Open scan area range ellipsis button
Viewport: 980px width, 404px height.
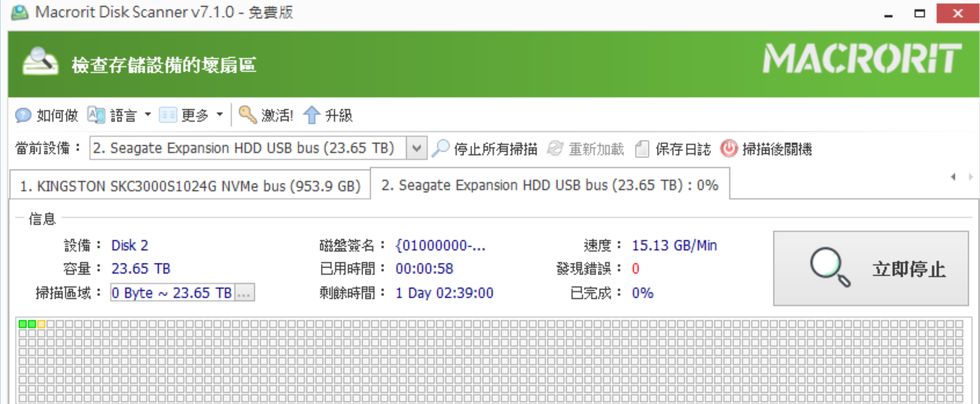tap(245, 293)
